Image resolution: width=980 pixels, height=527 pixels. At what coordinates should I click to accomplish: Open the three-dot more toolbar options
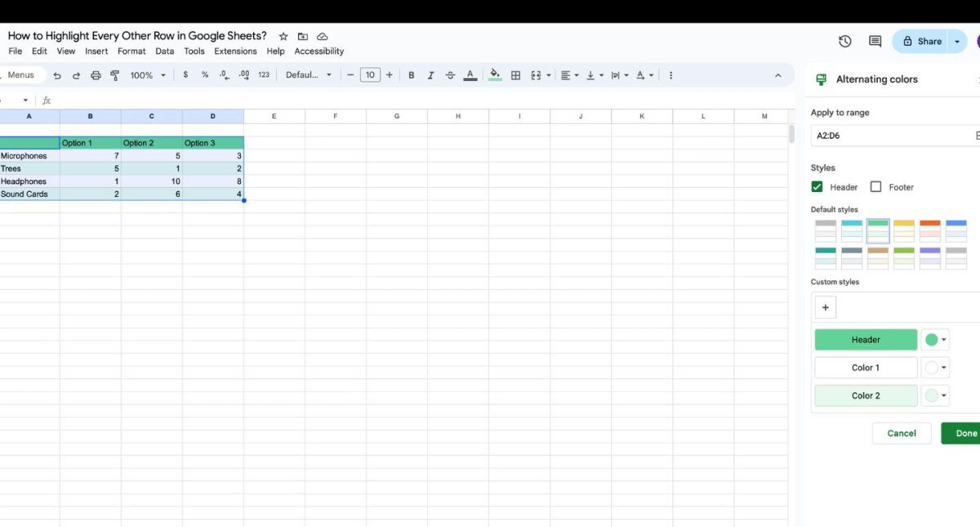pos(670,75)
